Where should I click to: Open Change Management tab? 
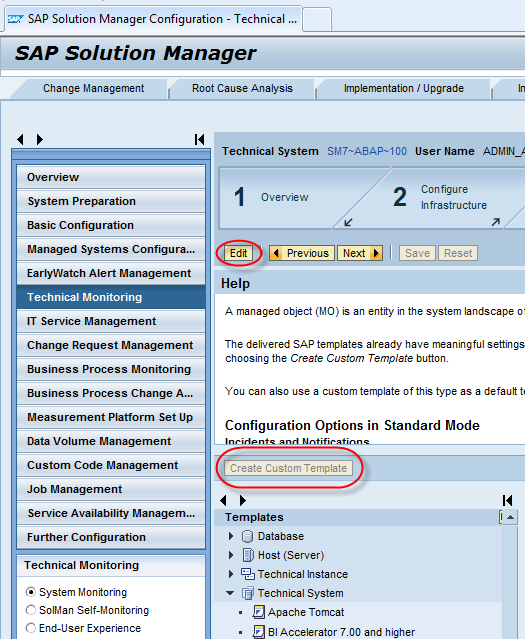tap(93, 88)
